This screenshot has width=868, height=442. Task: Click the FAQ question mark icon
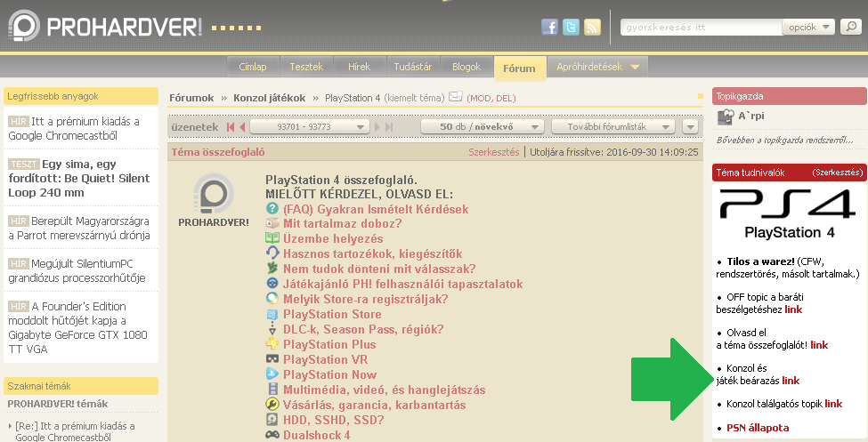click(x=272, y=209)
